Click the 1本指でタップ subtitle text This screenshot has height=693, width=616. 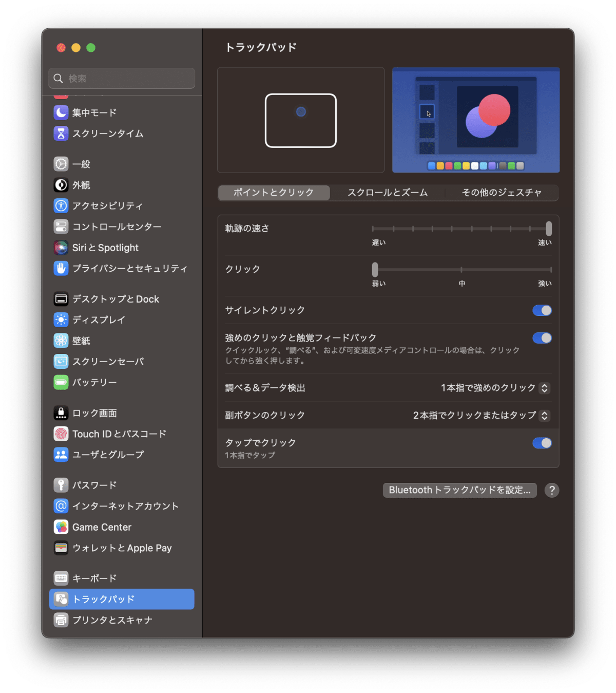click(250, 455)
